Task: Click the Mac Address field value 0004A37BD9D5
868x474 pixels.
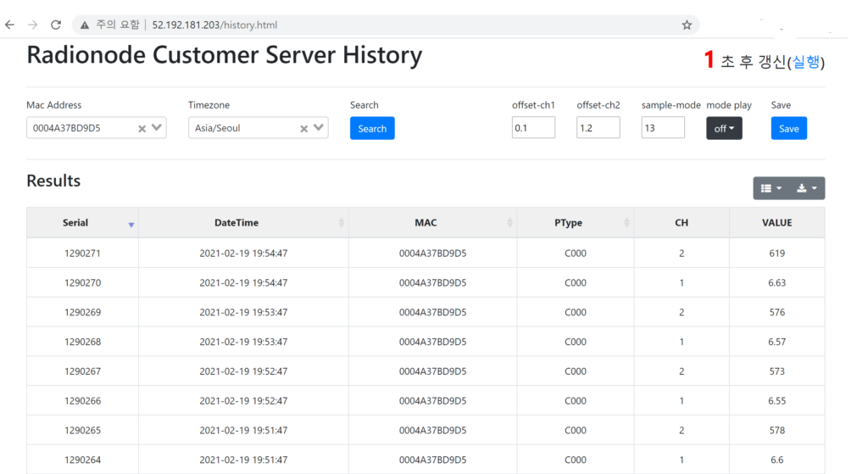Action: [x=66, y=128]
